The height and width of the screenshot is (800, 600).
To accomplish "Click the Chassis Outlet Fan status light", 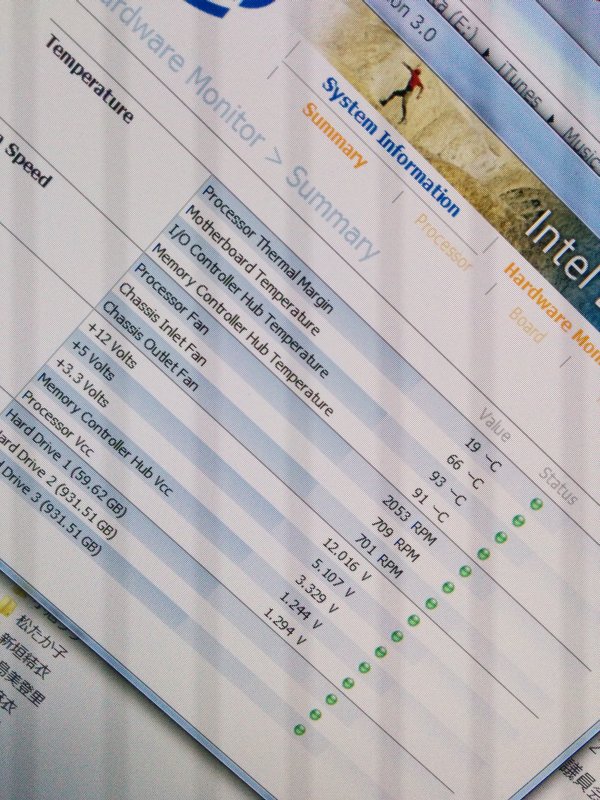I will pyautogui.click(x=431, y=604).
